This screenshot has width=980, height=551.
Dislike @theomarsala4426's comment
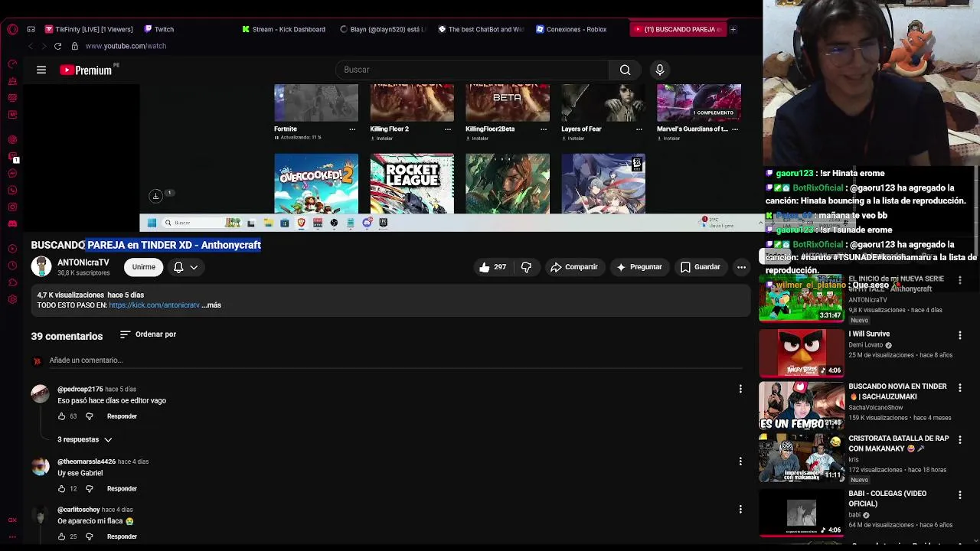89,488
